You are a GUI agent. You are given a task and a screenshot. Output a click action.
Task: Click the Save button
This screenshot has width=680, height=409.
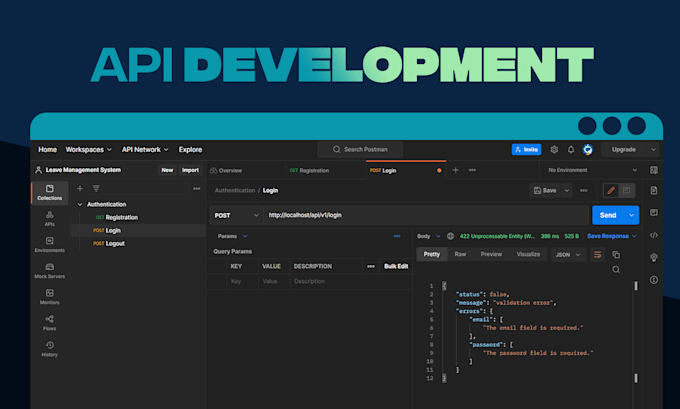[545, 190]
